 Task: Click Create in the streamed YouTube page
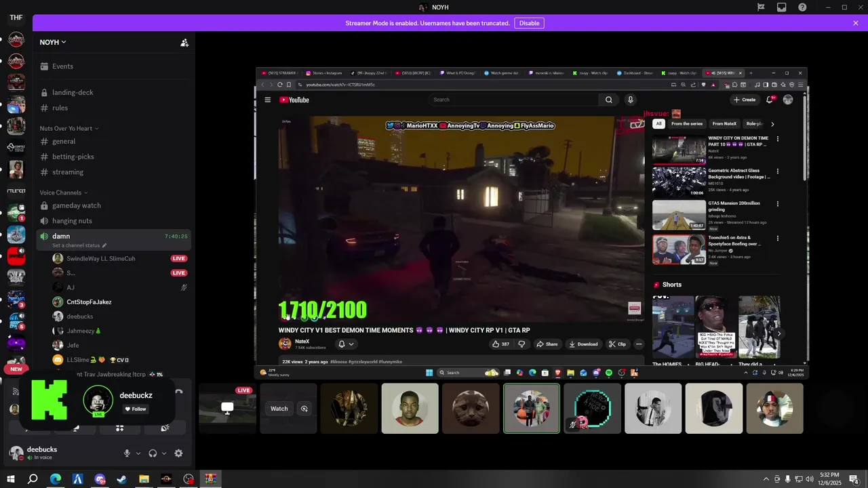[x=745, y=100]
